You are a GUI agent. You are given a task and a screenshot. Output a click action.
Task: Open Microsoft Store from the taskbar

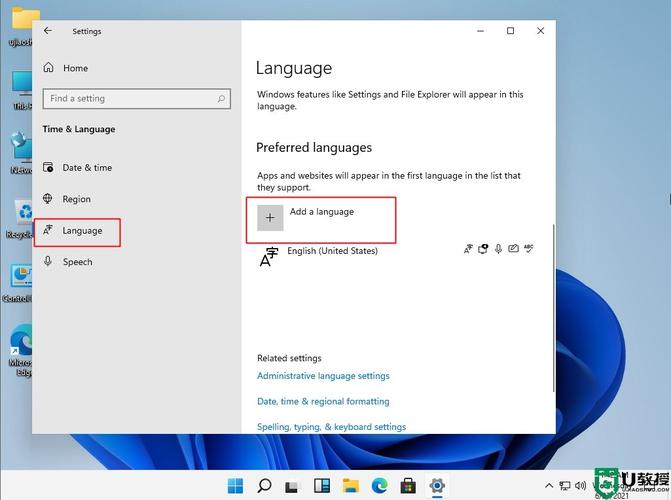click(x=408, y=486)
